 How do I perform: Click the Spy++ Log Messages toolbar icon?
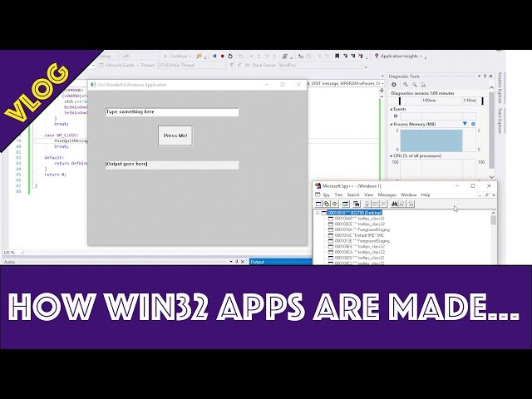coord(346,204)
